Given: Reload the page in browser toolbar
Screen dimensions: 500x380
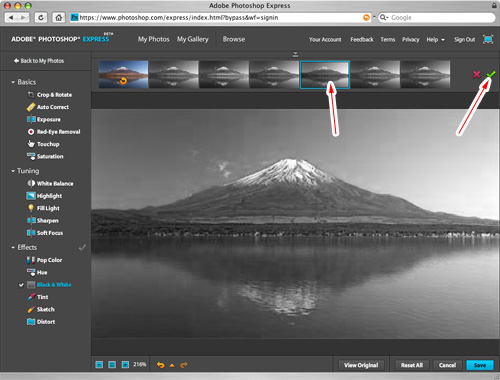Looking at the screenshot, I should [x=41, y=17].
